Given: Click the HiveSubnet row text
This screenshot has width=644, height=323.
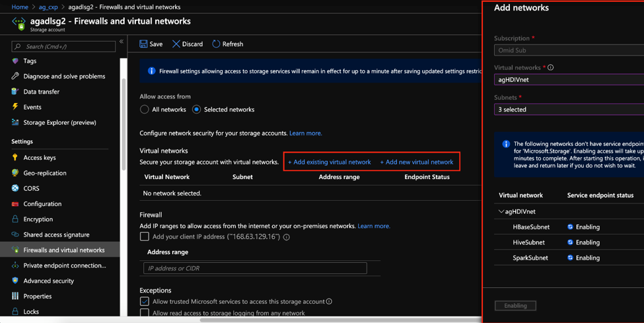Looking at the screenshot, I should coord(528,242).
